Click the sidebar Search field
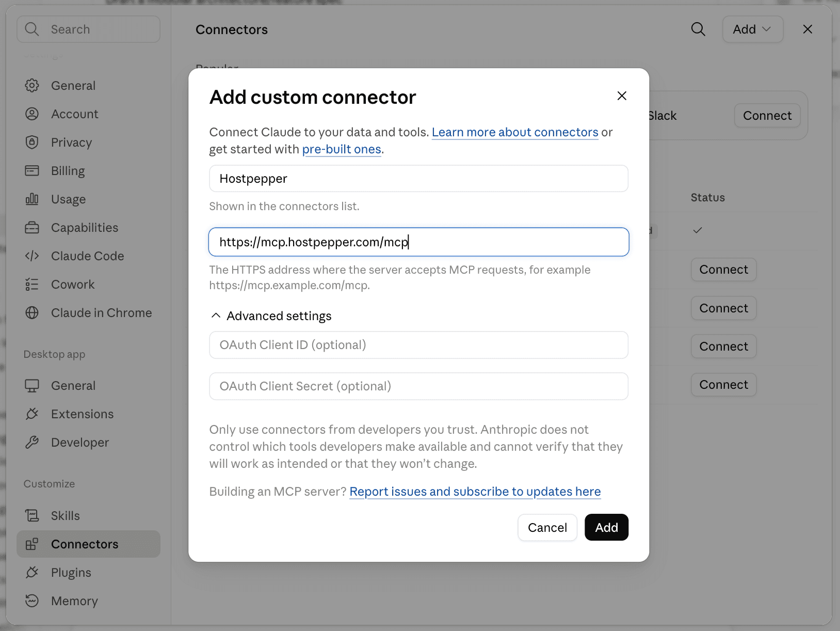840x631 pixels. click(88, 29)
